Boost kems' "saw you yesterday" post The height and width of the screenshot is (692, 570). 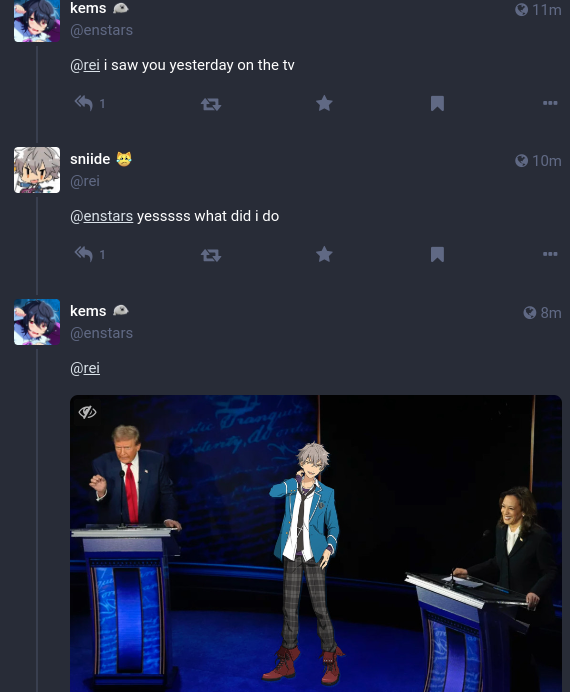point(211,104)
